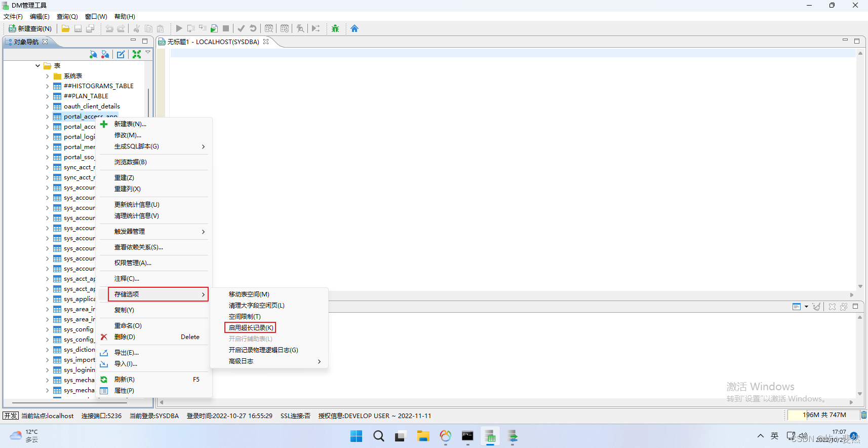Open 属性(P) from context menu
868x448 pixels.
[x=154, y=391]
